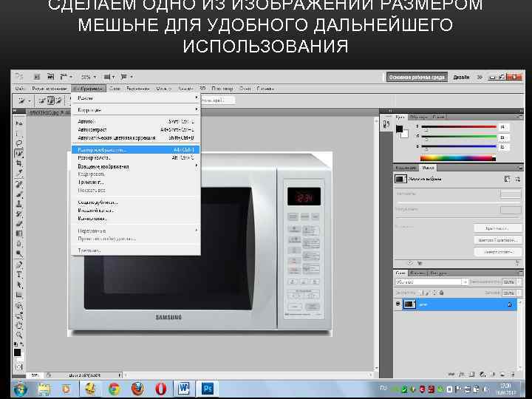The height and width of the screenshot is (399, 532).
Task: Toggle lock image pixels in Layers panel
Action: pyautogui.click(x=427, y=293)
